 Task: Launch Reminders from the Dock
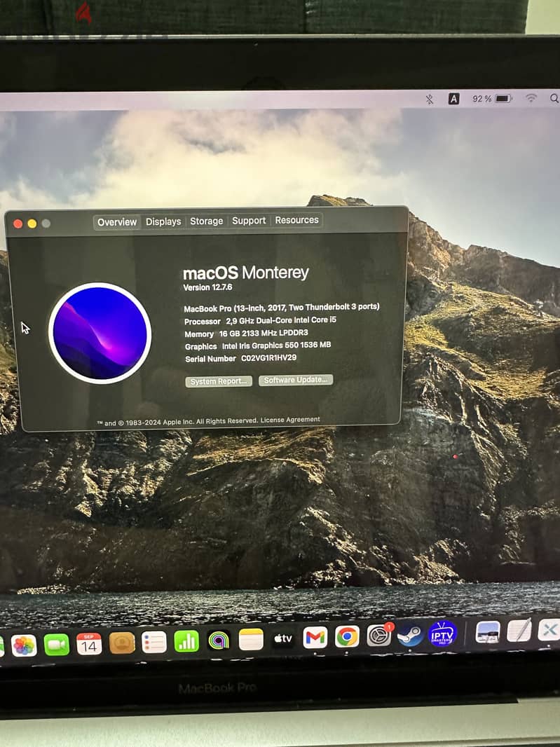tap(154, 642)
